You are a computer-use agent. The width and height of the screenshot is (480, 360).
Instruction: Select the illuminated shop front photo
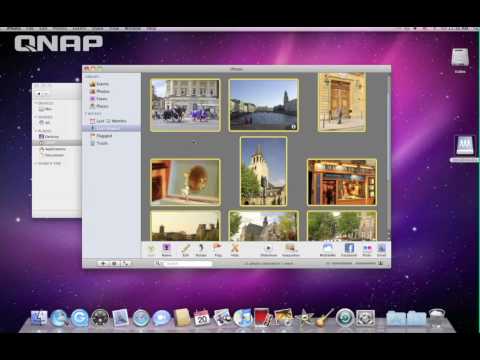pyautogui.click(x=342, y=182)
